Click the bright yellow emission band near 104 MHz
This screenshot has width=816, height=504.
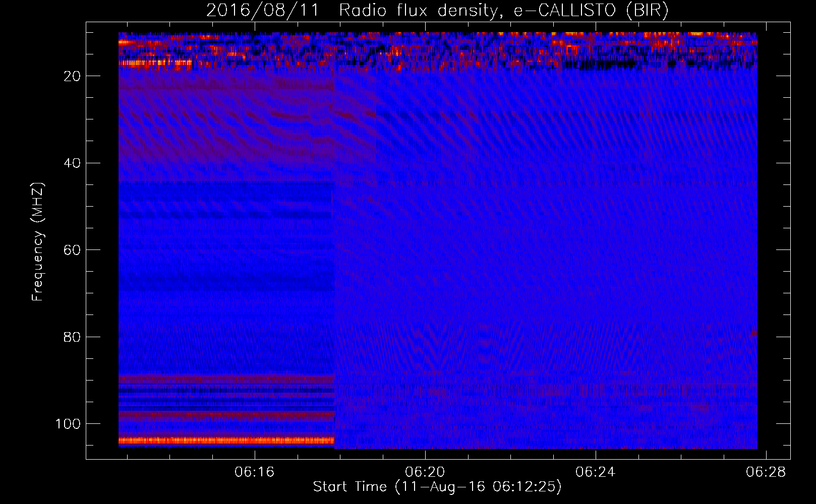226,440
